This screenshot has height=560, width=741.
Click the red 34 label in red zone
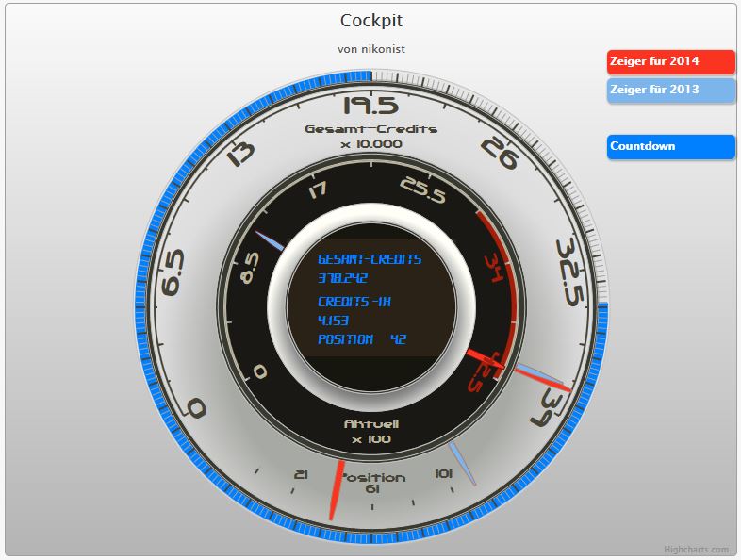click(x=494, y=268)
